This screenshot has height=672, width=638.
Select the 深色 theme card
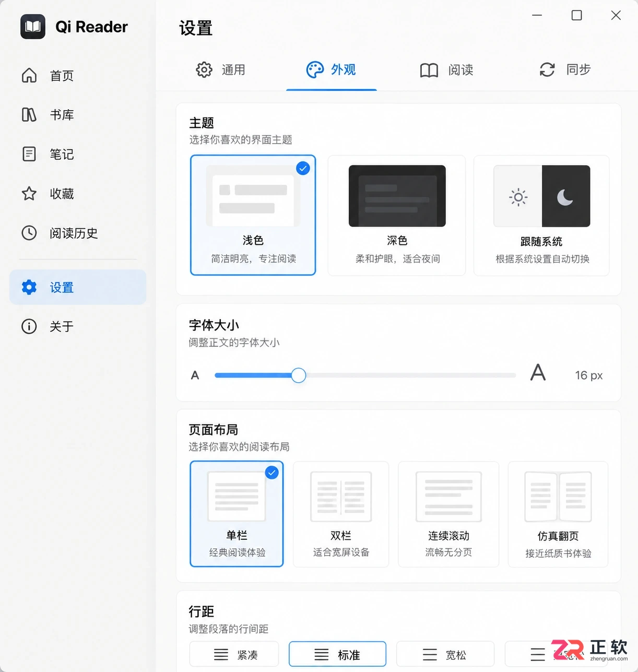point(397,215)
